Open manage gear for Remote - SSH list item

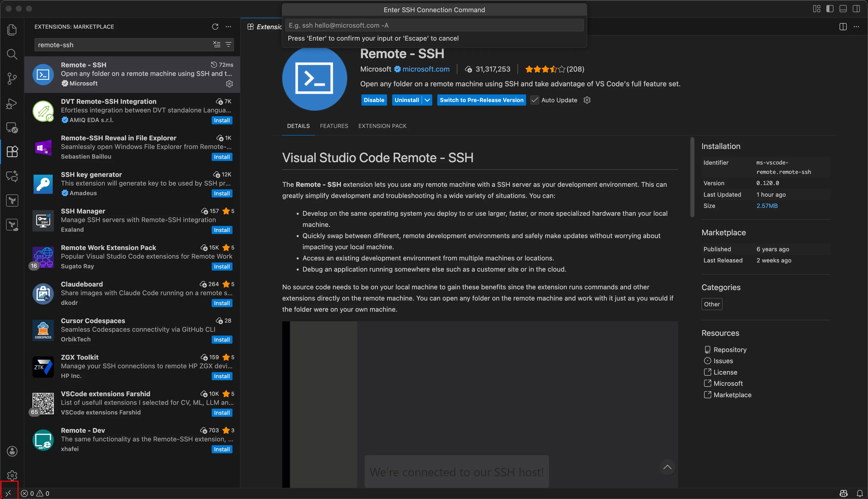[x=230, y=84]
